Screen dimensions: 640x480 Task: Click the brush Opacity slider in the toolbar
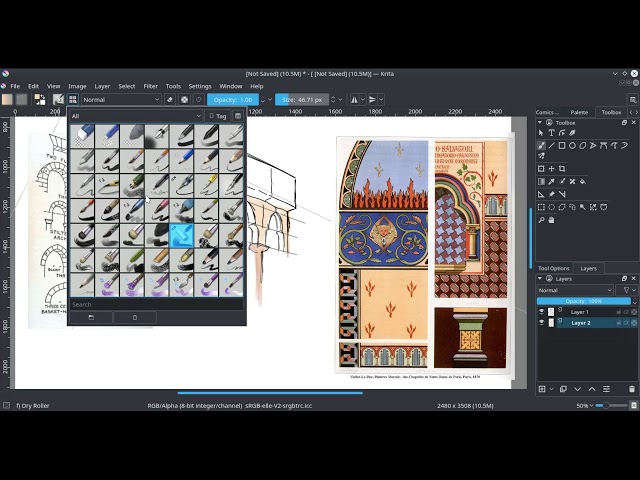point(233,100)
